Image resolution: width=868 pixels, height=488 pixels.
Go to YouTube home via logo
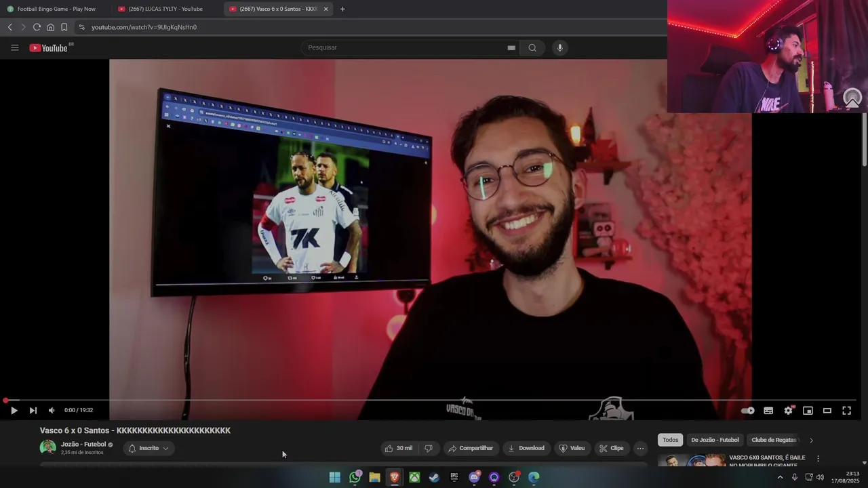pos(50,47)
